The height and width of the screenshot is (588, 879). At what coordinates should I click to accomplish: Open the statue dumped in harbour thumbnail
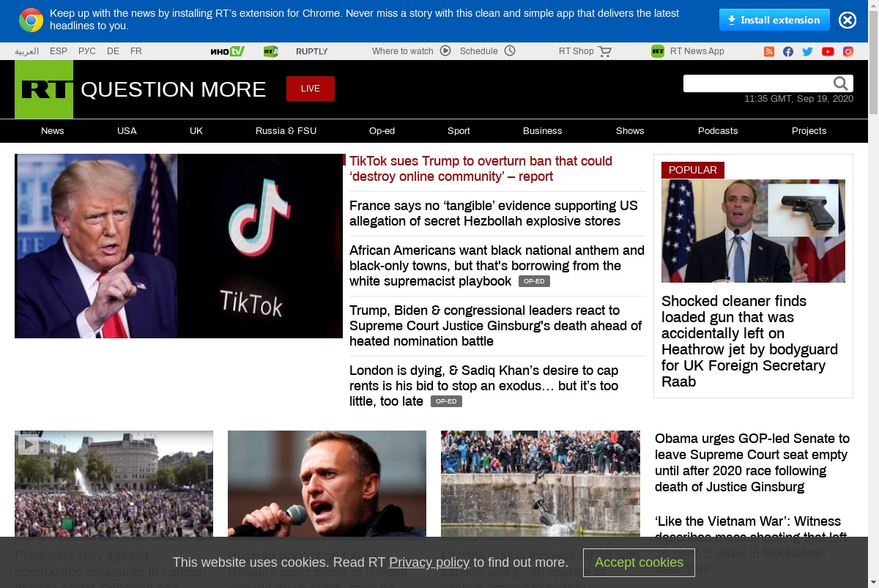point(541,484)
